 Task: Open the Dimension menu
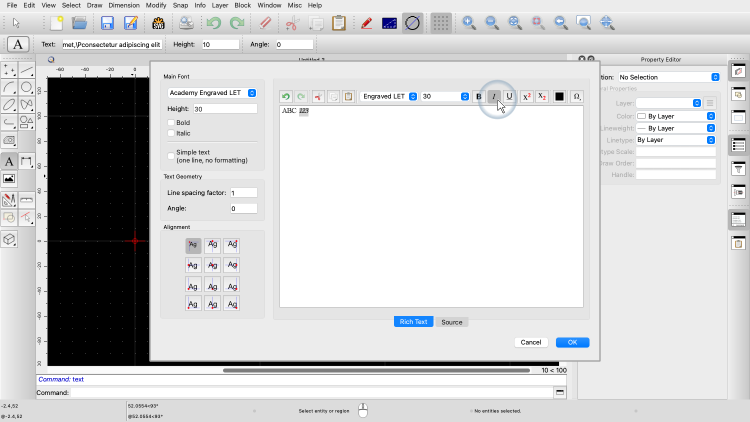pos(123,5)
